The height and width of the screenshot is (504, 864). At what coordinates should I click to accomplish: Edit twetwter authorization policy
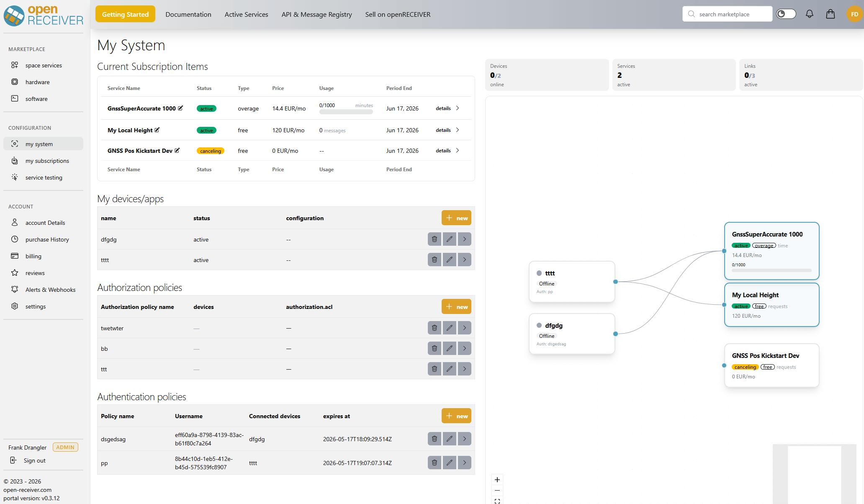[450, 328]
